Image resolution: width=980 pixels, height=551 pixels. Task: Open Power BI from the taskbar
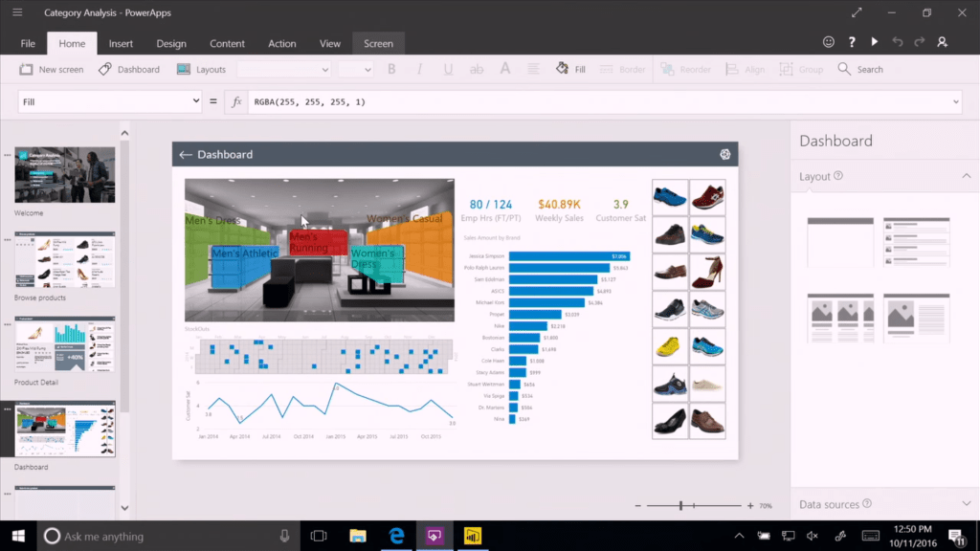473,536
